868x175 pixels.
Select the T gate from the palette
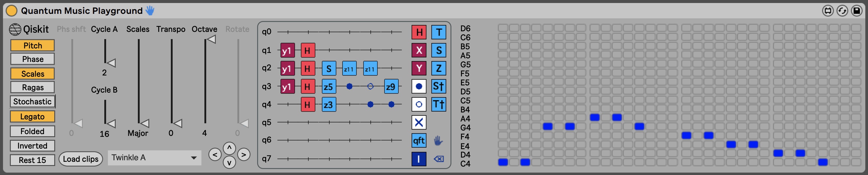point(438,32)
